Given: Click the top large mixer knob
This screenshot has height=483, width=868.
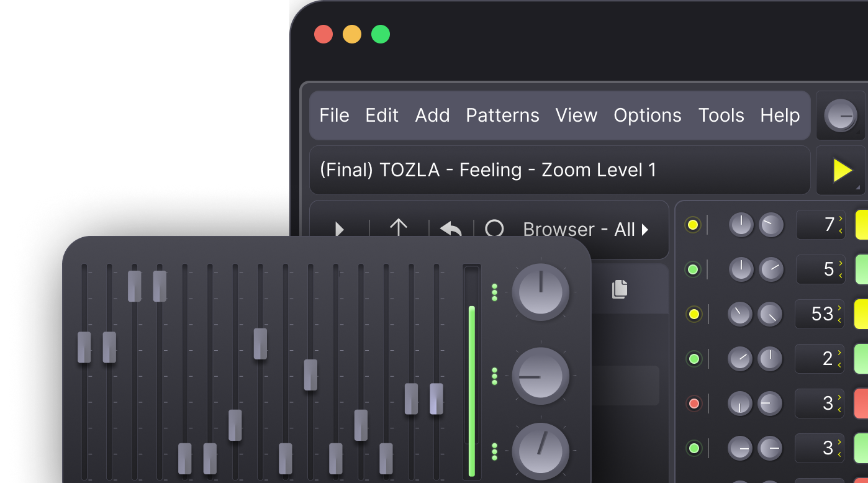Looking at the screenshot, I should tap(540, 292).
